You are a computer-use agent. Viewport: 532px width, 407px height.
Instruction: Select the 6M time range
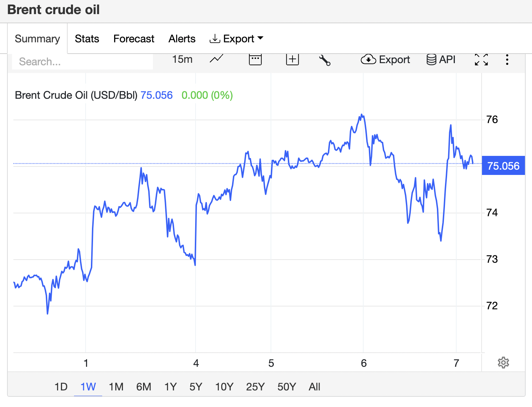click(144, 387)
